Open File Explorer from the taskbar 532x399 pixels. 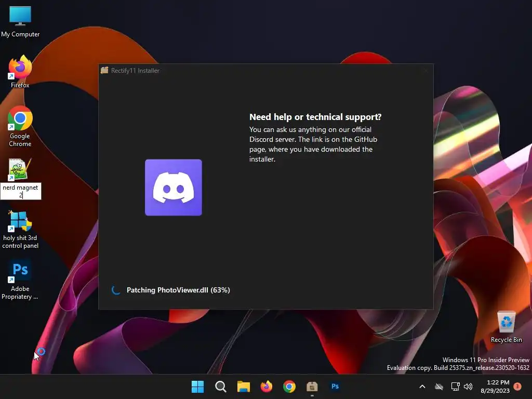243,387
